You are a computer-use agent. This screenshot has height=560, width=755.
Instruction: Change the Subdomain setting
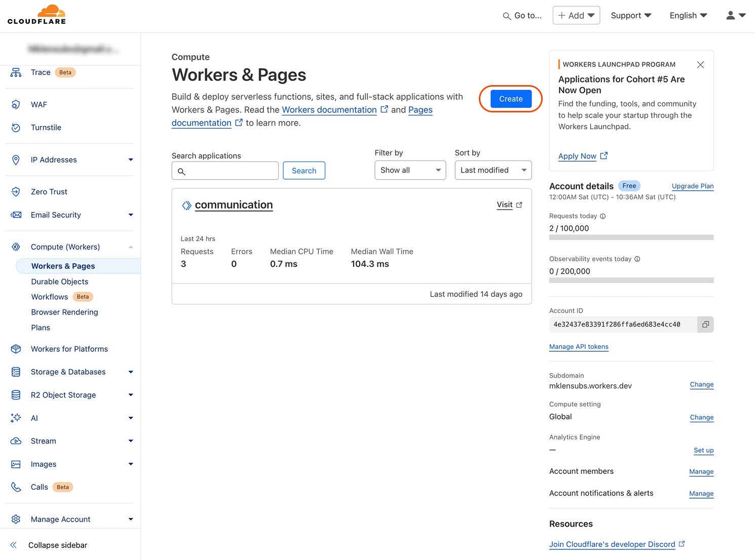pyautogui.click(x=702, y=385)
